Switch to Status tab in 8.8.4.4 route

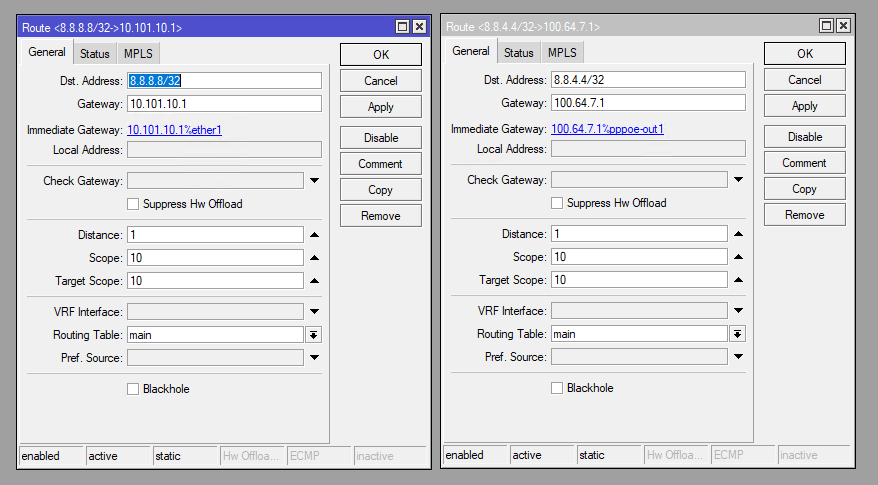519,53
